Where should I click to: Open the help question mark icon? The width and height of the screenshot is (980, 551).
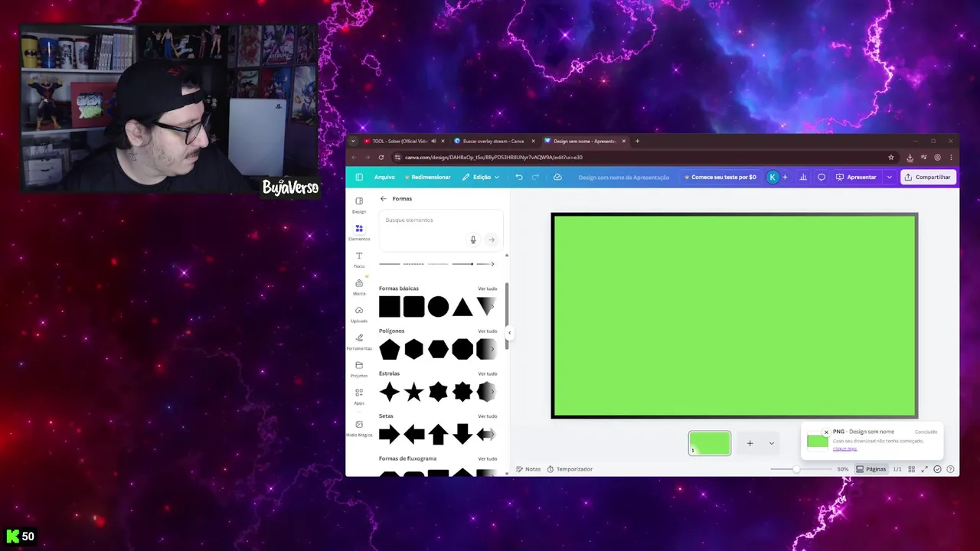coord(950,469)
